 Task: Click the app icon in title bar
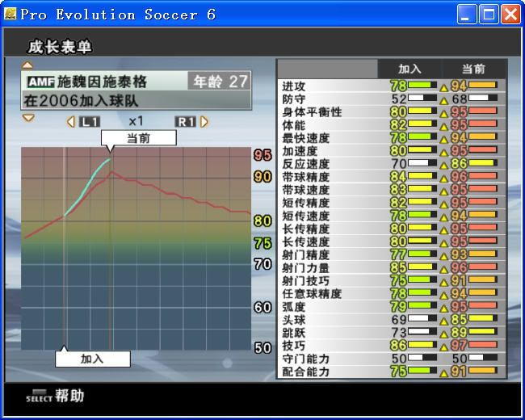(x=10, y=14)
